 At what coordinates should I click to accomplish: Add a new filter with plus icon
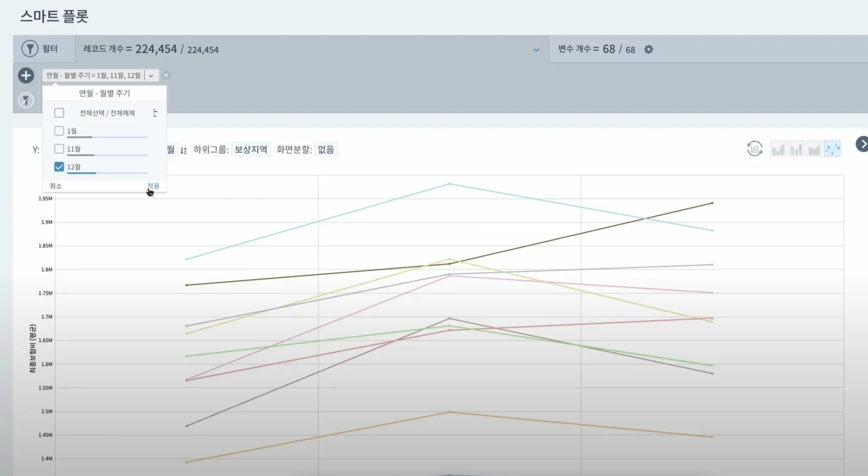(x=26, y=75)
